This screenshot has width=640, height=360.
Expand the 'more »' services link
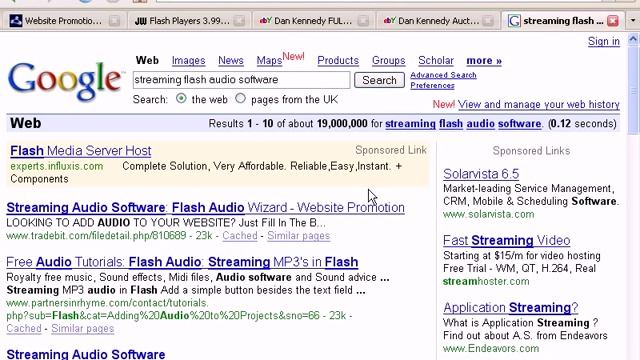click(484, 60)
